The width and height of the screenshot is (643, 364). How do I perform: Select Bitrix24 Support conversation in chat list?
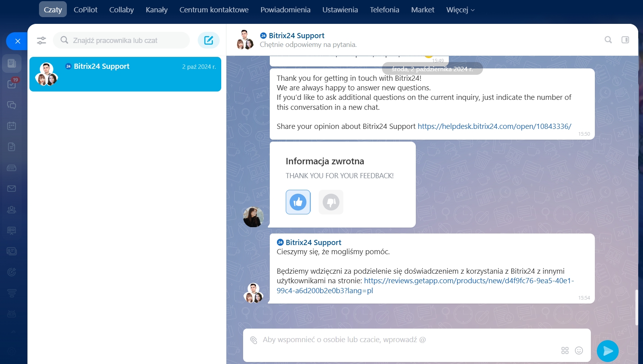(125, 74)
